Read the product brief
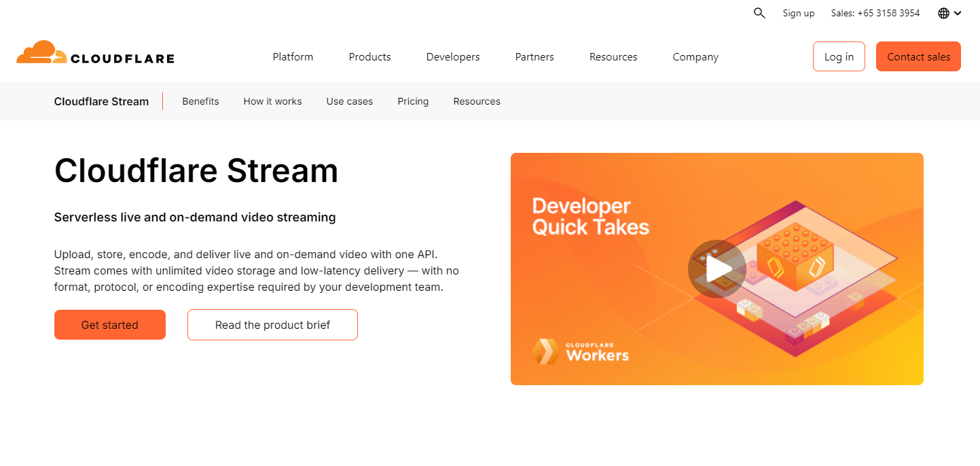Image resolution: width=980 pixels, height=466 pixels. coord(272,325)
